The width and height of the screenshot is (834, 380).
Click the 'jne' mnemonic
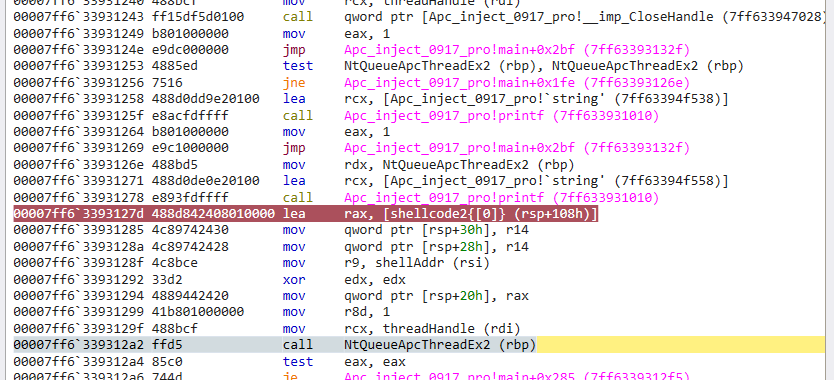[x=294, y=83]
